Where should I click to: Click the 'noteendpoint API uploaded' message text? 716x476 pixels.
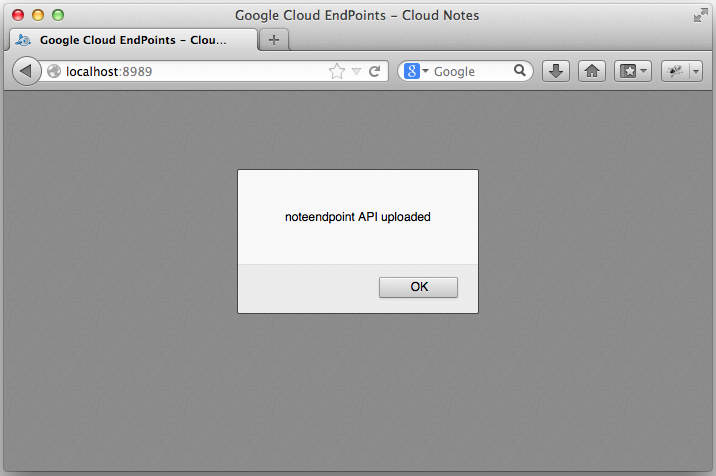[x=358, y=217]
